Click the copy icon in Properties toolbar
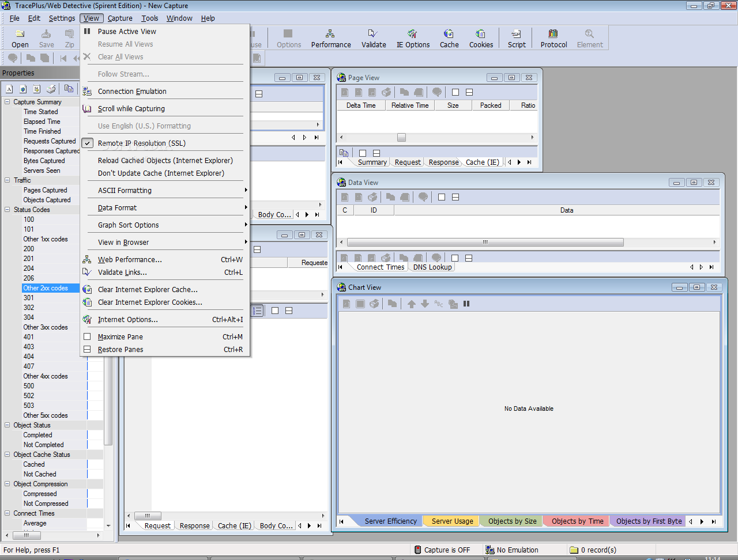The height and width of the screenshot is (560, 738). pyautogui.click(x=69, y=89)
